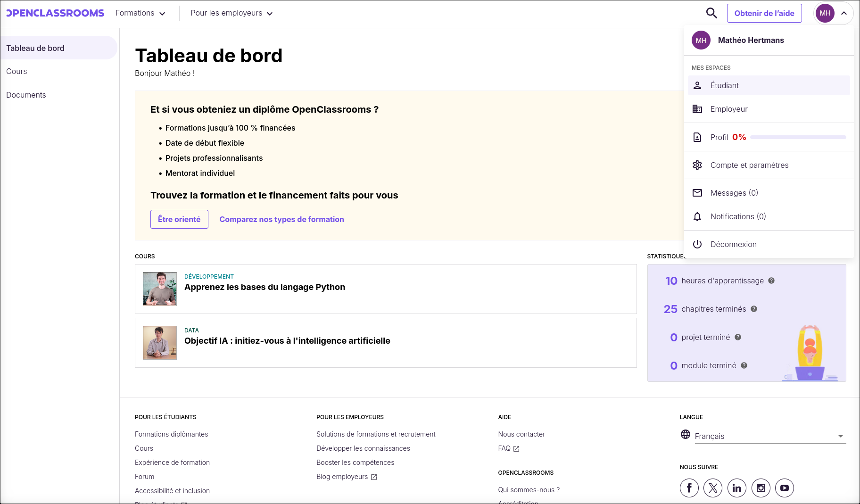Click the OpenClassrooms logo

coord(55,13)
